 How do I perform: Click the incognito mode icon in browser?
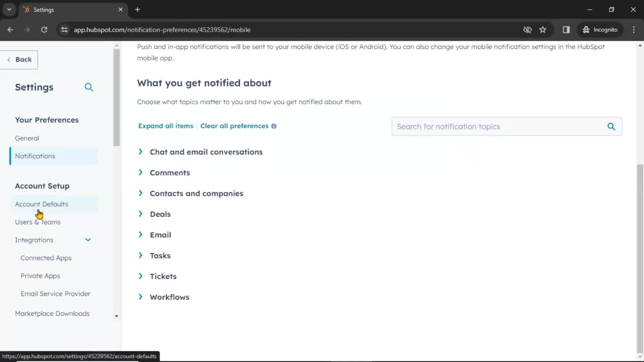[586, 29]
